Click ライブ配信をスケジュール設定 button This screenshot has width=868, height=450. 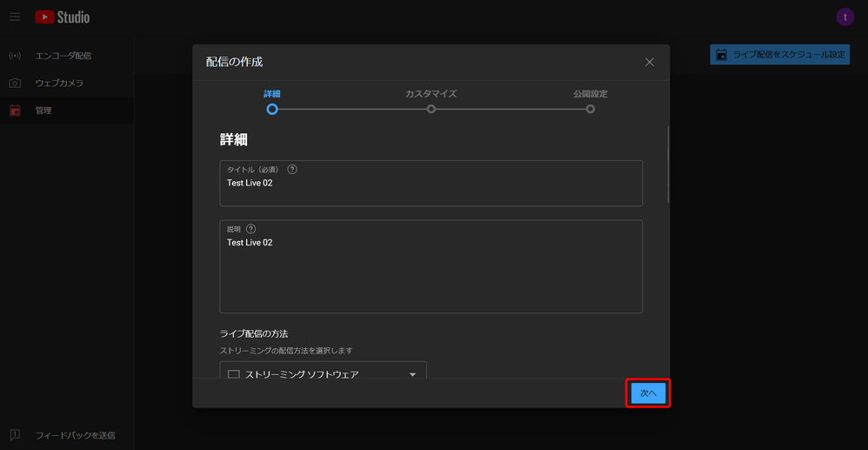pos(779,55)
